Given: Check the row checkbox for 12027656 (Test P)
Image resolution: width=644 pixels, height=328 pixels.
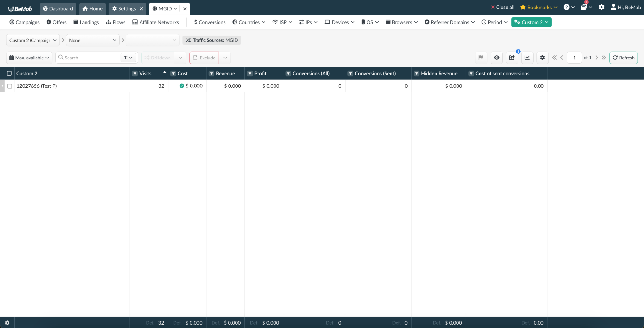Looking at the screenshot, I should click(x=10, y=86).
